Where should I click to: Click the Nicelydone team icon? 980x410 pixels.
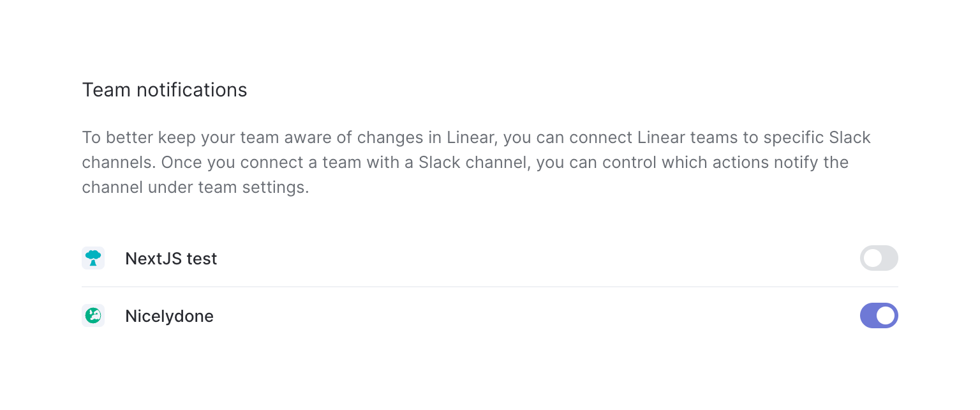pos(93,315)
